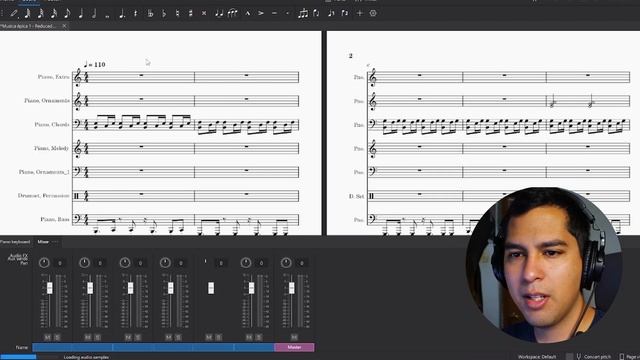640x360 pixels.
Task: Add accent articulation
Action: tap(261, 13)
